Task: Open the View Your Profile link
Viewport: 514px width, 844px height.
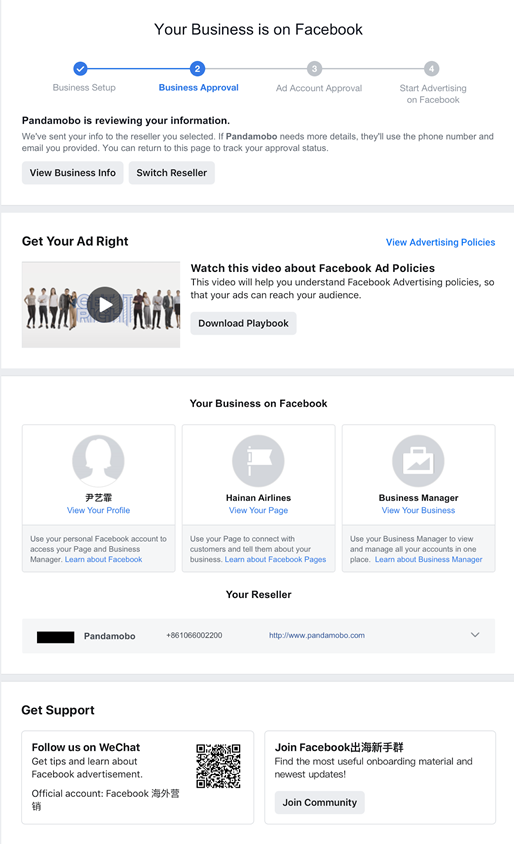Action: tap(98, 510)
